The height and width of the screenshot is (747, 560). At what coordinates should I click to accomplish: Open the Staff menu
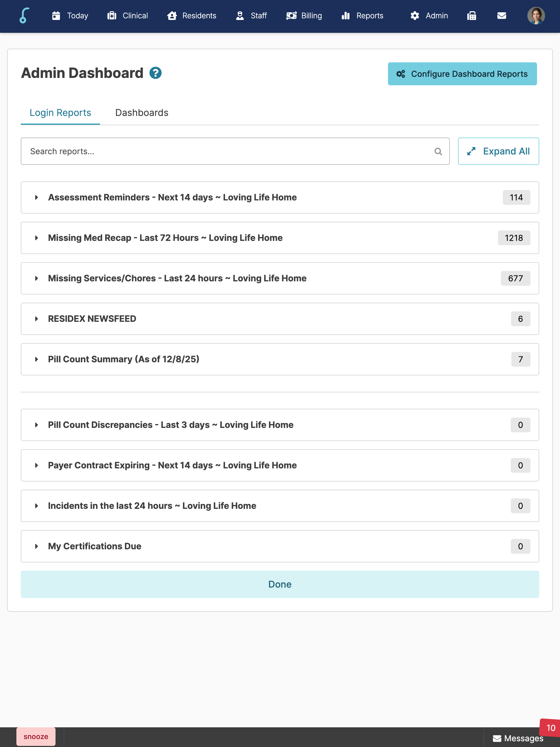coord(251,16)
